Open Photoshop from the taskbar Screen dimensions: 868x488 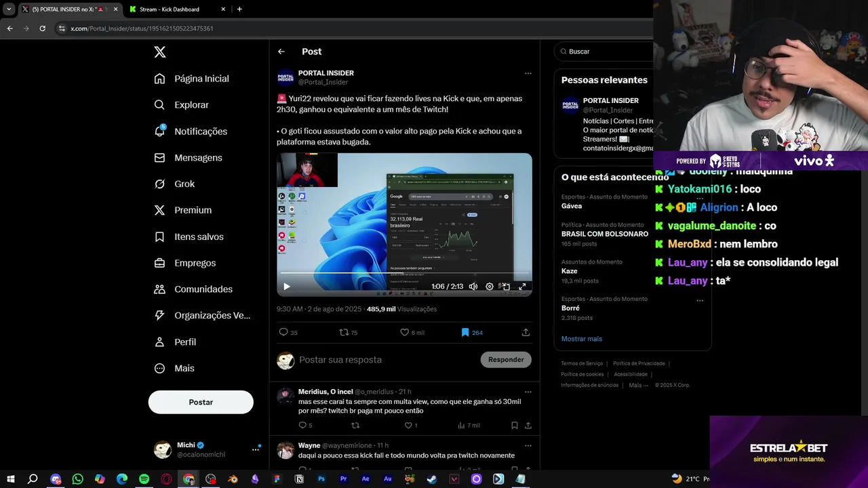(x=321, y=479)
